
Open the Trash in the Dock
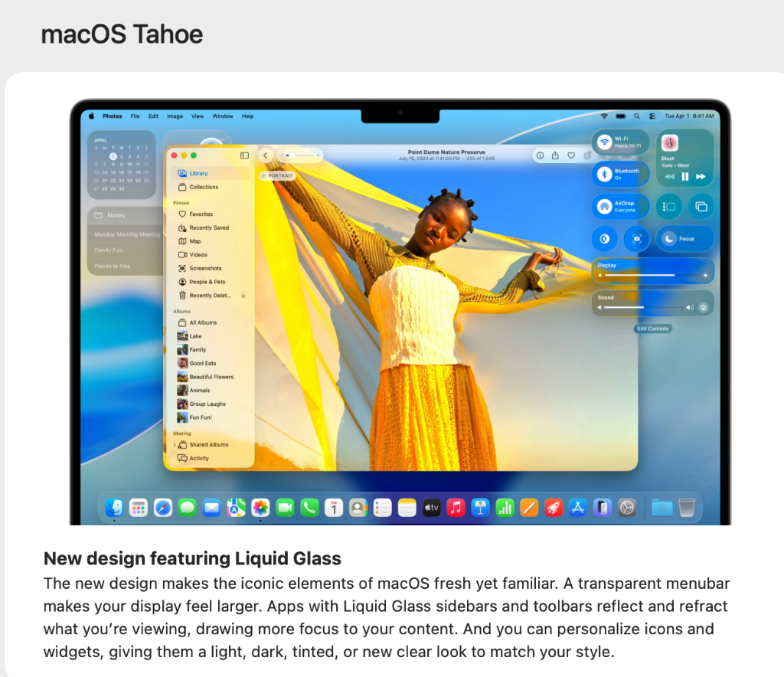click(687, 508)
